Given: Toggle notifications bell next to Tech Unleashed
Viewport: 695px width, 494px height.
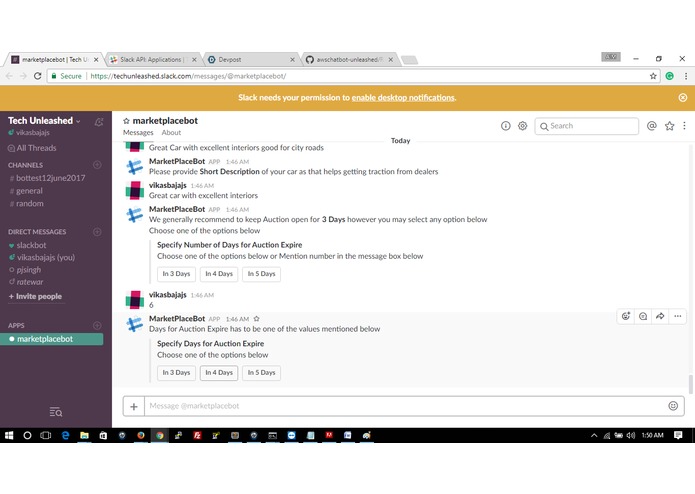Looking at the screenshot, I should click(x=99, y=122).
